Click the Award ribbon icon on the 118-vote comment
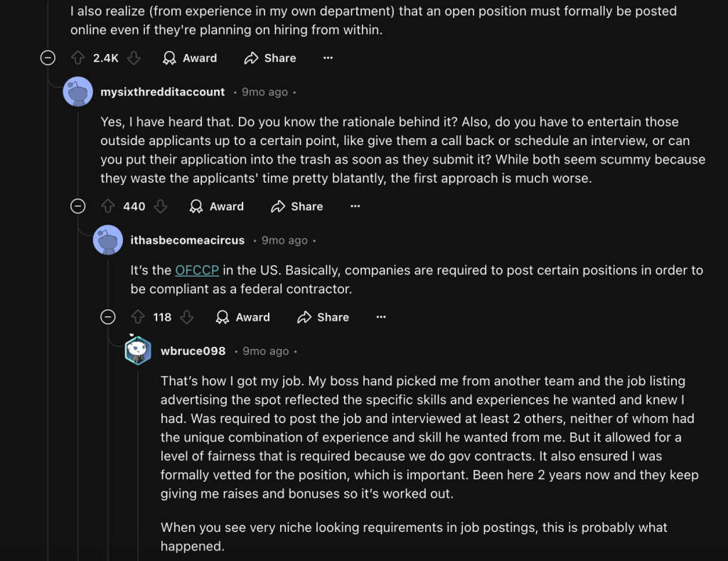728x561 pixels. [222, 317]
